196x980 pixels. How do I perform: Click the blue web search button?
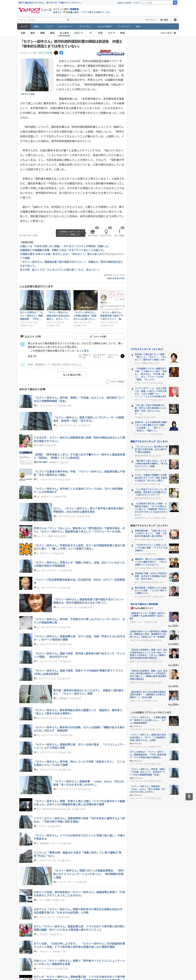coord(175,3)
